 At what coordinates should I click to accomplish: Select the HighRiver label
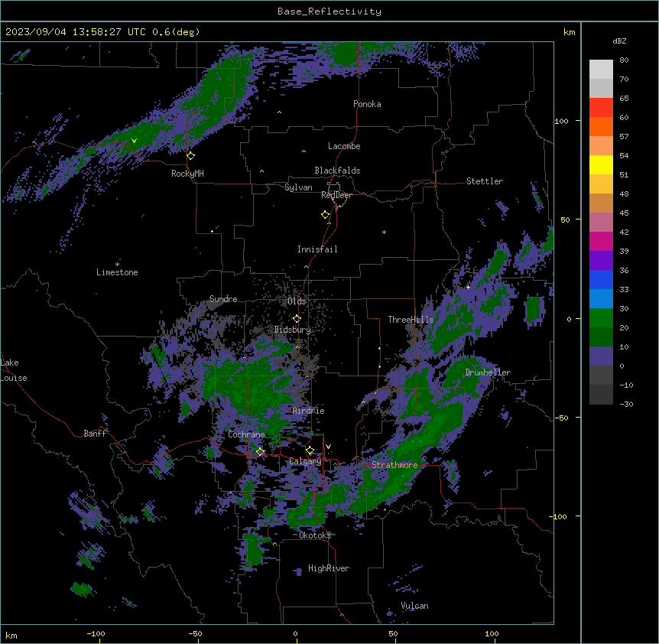(329, 568)
